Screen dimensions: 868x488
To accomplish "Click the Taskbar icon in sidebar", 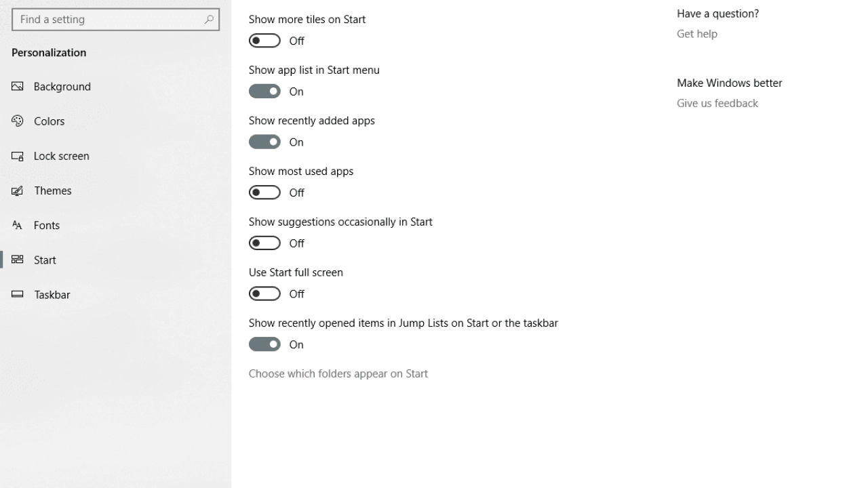I will click(x=18, y=294).
